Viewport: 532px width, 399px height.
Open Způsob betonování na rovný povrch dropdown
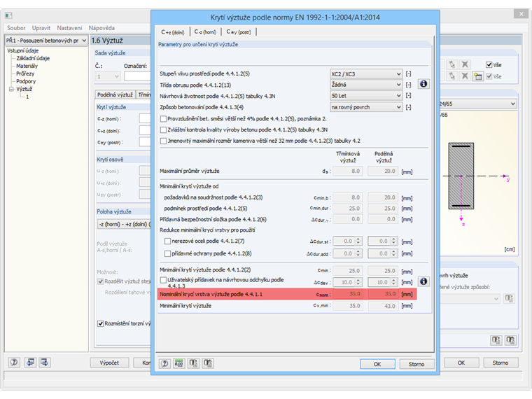pos(366,107)
